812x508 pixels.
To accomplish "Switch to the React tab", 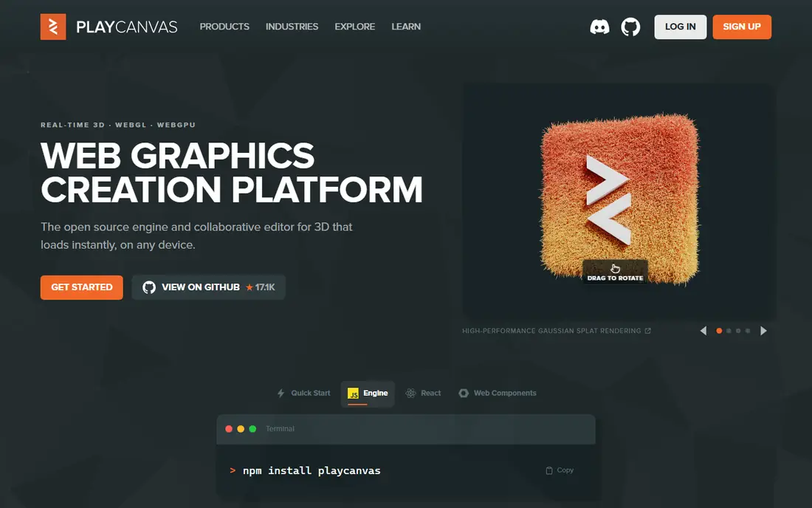I will [423, 393].
